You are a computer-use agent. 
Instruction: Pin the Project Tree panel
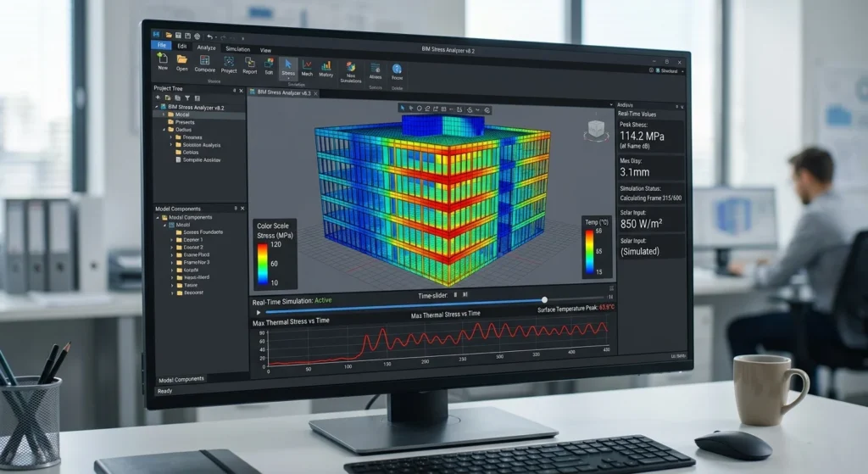(234, 90)
